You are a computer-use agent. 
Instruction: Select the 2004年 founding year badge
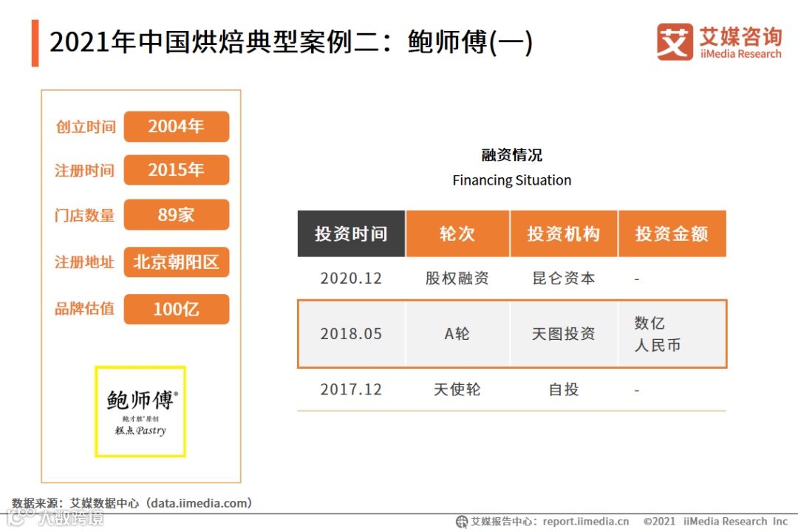click(177, 126)
